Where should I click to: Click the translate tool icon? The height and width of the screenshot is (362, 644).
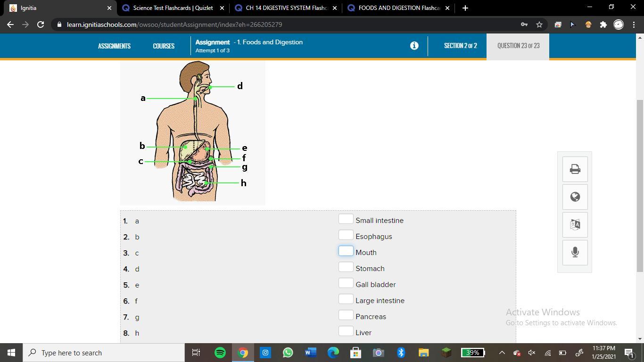575,224
